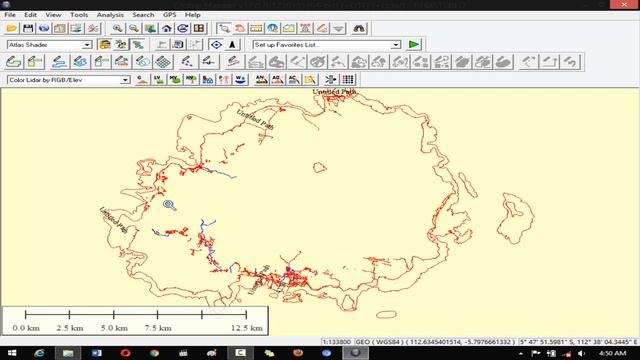Select the Measure ruler tool
Viewport: 640px width, 360px height.
(256, 28)
